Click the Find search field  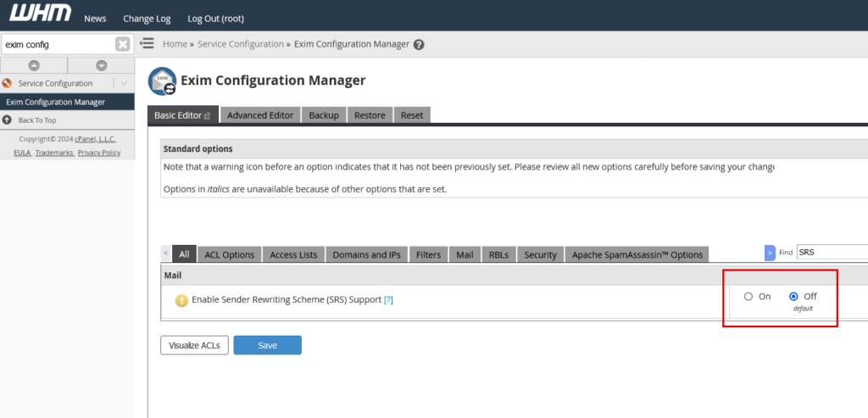click(x=831, y=252)
